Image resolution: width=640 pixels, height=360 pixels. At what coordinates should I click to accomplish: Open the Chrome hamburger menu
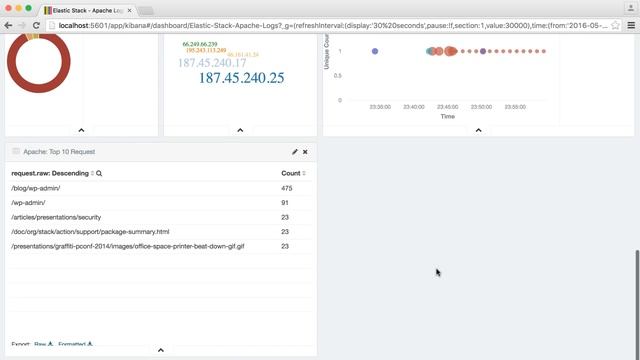pos(631,25)
